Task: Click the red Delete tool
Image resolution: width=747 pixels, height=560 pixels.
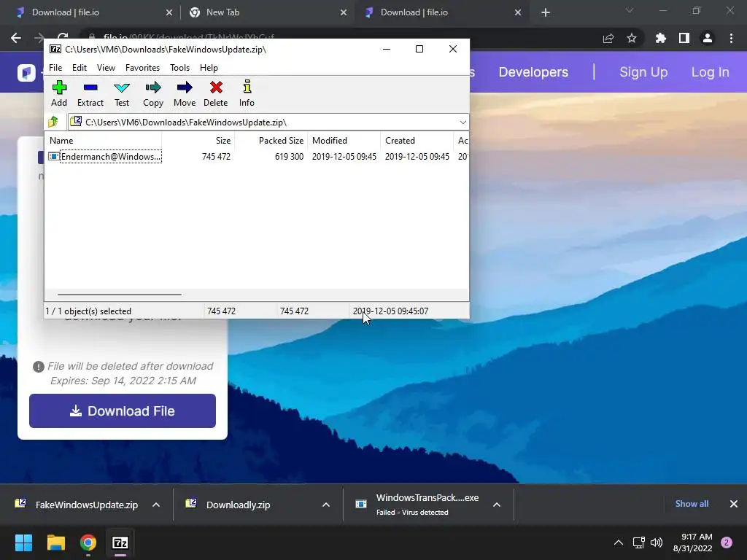Action: point(215,93)
